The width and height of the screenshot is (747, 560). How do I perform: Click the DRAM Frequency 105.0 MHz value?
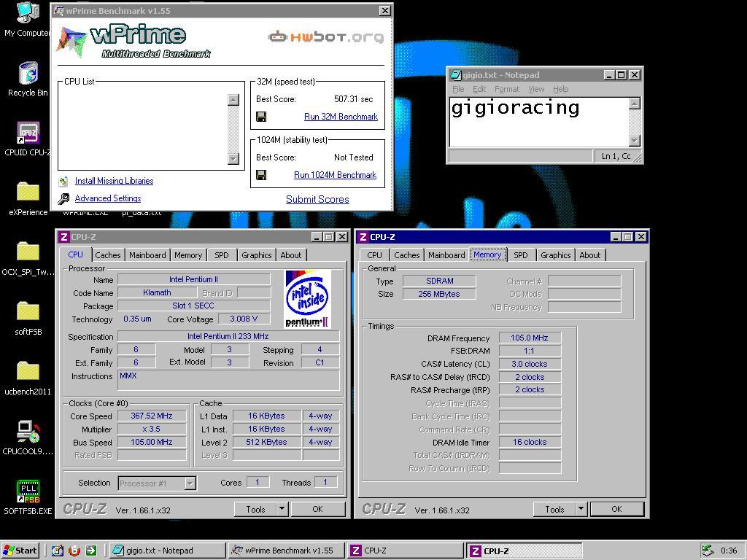(x=530, y=338)
